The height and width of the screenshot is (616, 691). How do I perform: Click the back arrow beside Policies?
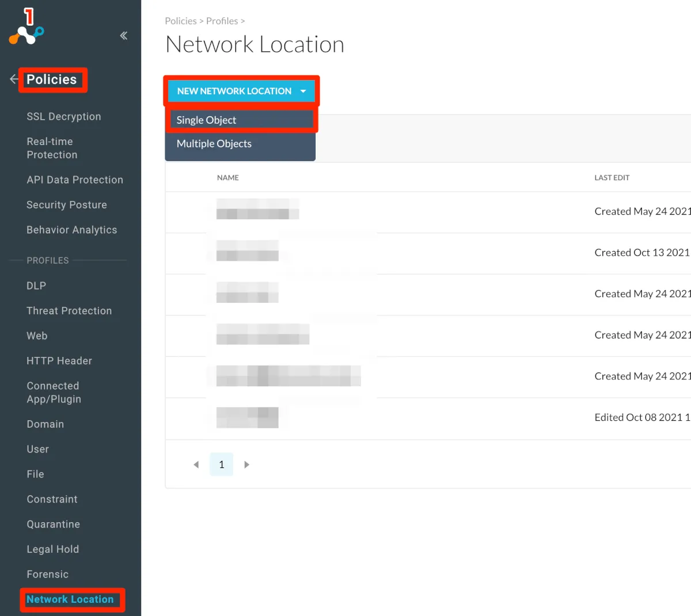pyautogui.click(x=14, y=79)
